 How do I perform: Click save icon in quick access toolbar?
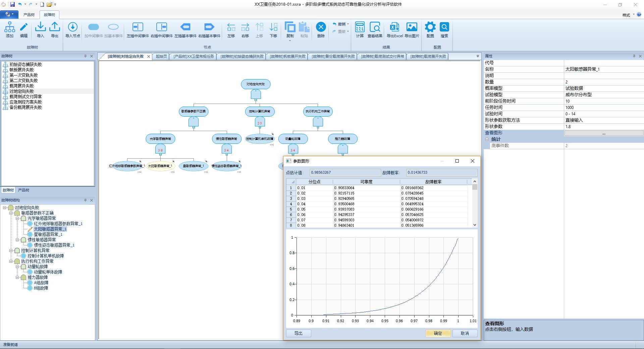[12, 4]
